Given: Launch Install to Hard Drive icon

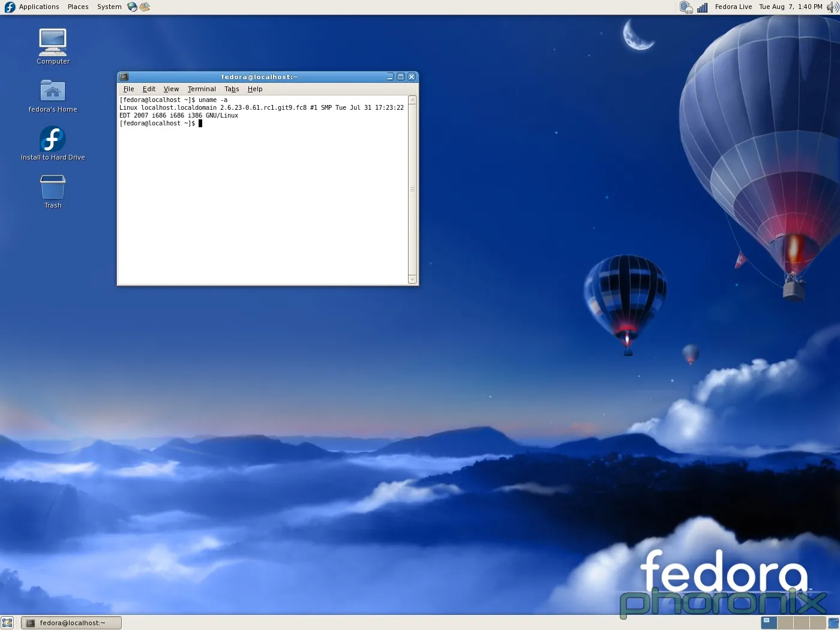Looking at the screenshot, I should 53,143.
